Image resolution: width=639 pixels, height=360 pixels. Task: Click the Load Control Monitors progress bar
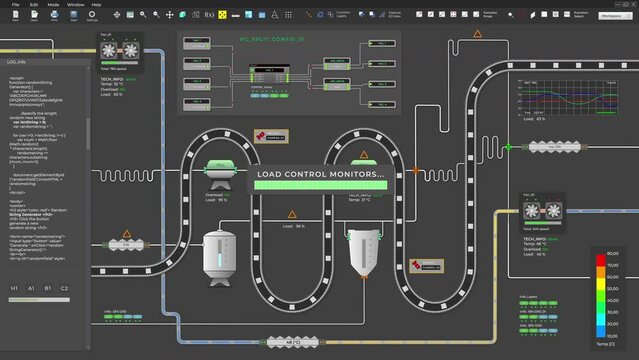click(320, 185)
